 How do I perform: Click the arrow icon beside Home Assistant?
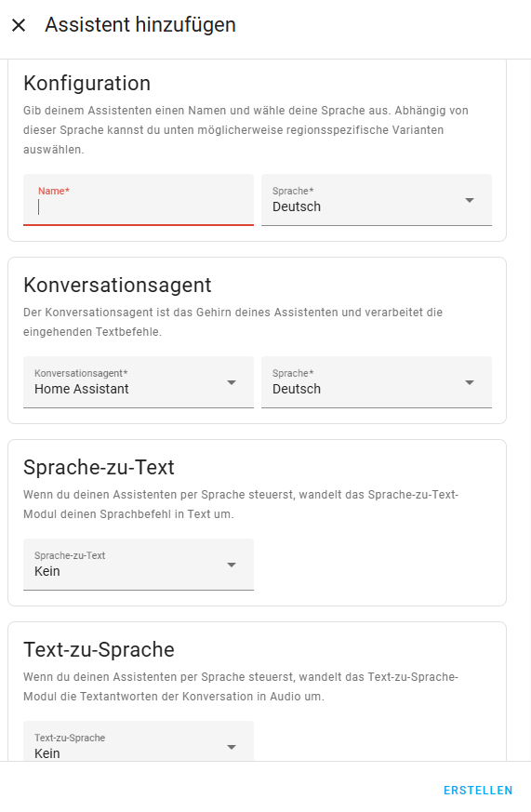(x=232, y=382)
